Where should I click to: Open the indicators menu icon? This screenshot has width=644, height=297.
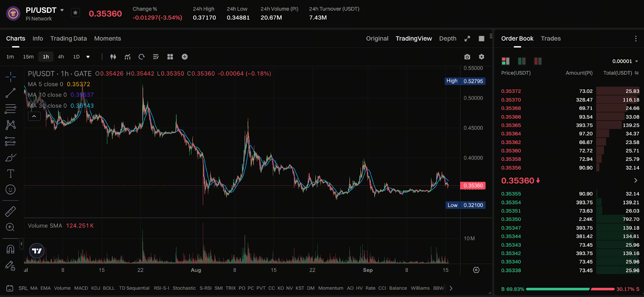tap(128, 57)
